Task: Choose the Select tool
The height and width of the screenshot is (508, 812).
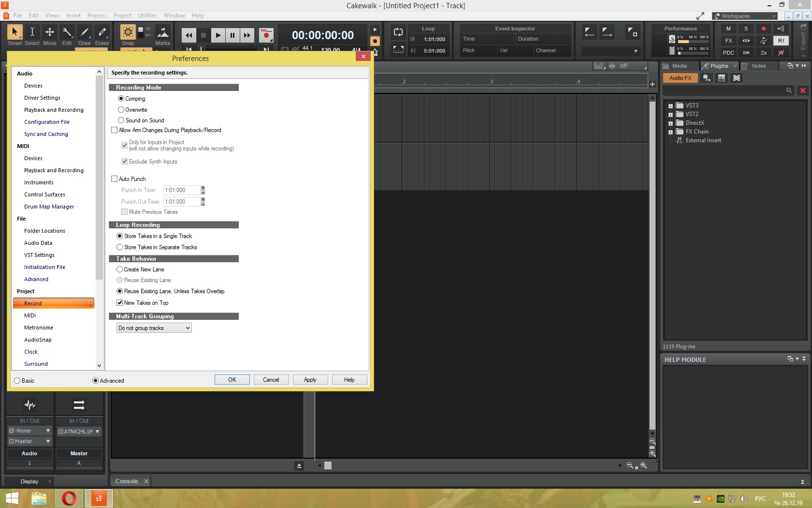Action: (32, 35)
